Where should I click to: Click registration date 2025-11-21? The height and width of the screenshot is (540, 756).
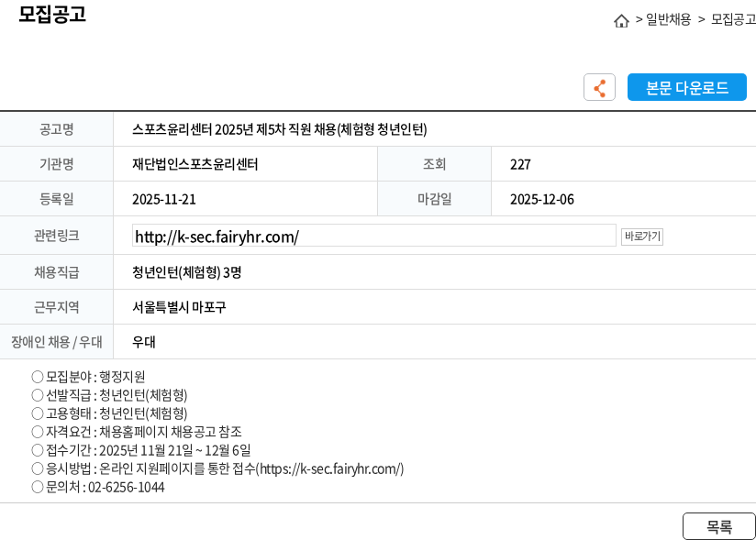164,200
